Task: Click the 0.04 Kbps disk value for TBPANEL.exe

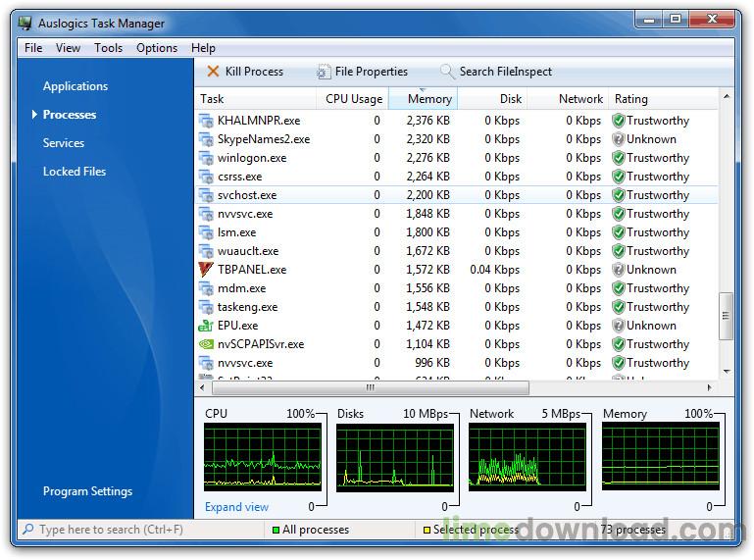Action: tap(495, 270)
